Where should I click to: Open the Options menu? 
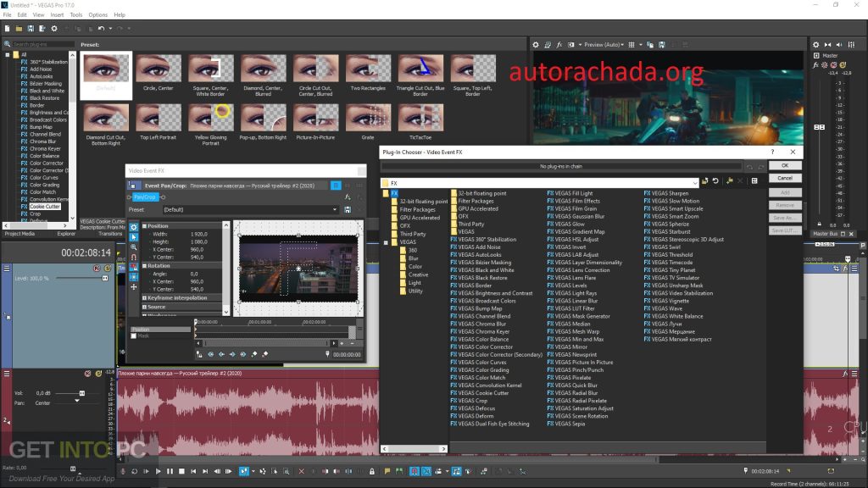(x=98, y=15)
